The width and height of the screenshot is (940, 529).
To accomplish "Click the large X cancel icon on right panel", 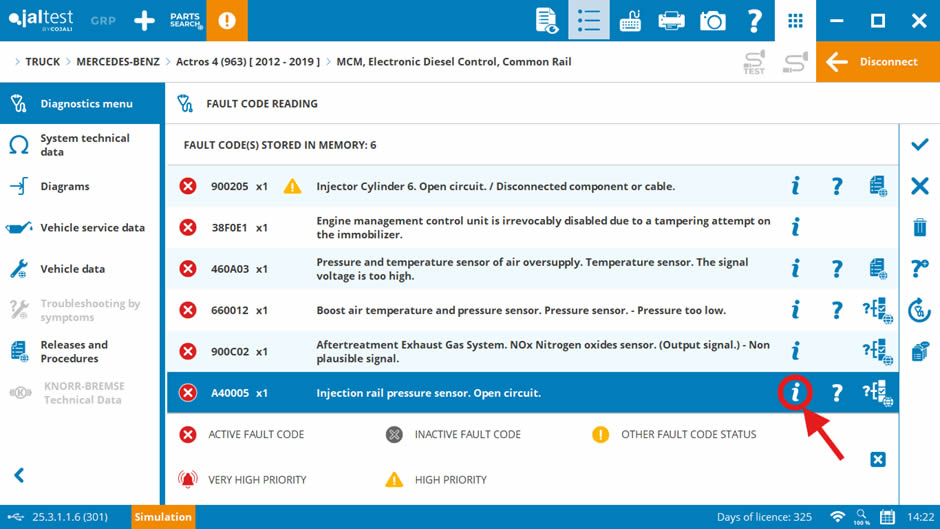I will pos(920,186).
